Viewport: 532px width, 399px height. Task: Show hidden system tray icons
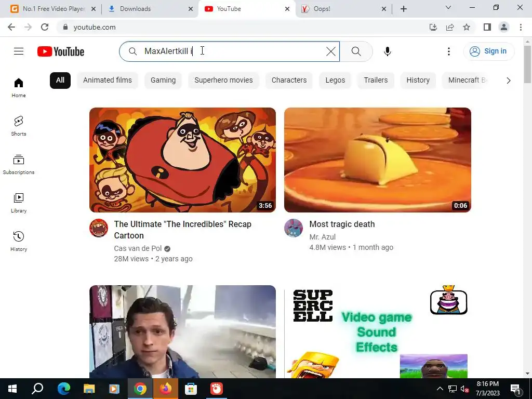tap(440, 389)
